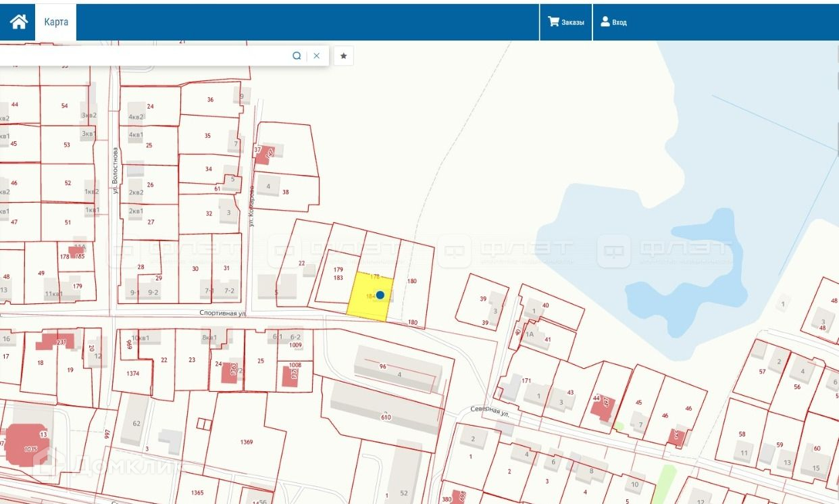Click the blue location marker dot
Viewport: 839px width, 504px height.
coord(380,295)
